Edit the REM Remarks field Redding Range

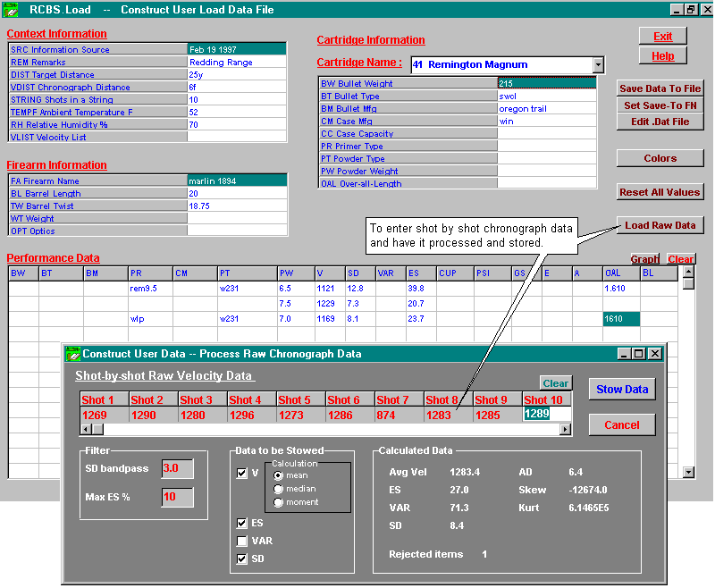coord(237,62)
